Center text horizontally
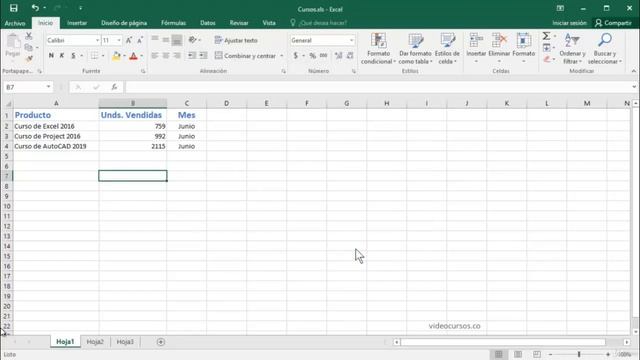The image size is (640, 360). (166, 56)
